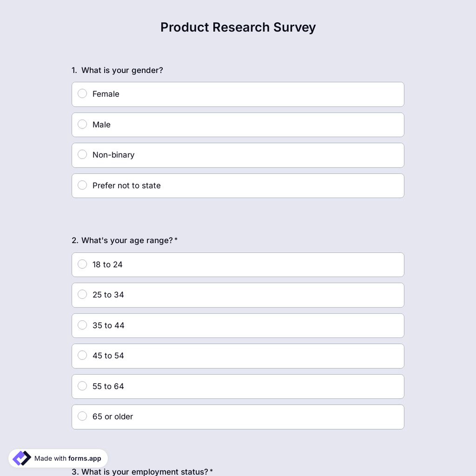Click the 65 or older answer card
This screenshot has height=476, width=476.
(238, 416)
